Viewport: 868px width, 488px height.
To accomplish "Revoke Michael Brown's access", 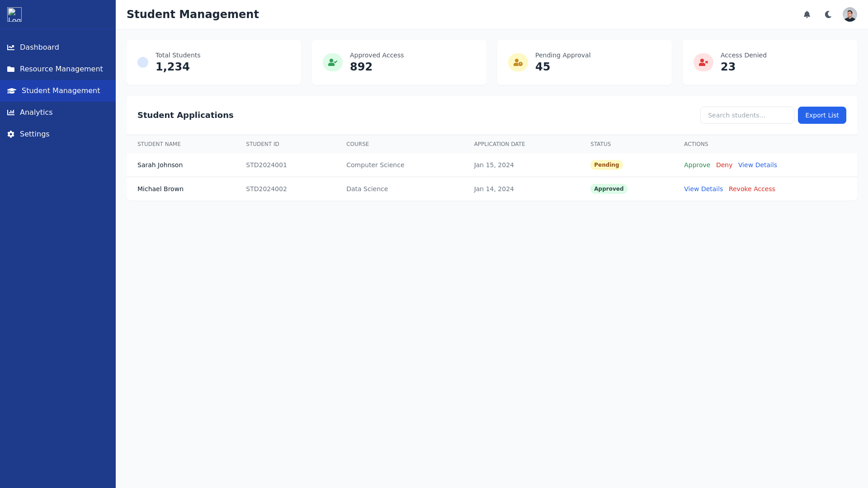I will [x=752, y=189].
